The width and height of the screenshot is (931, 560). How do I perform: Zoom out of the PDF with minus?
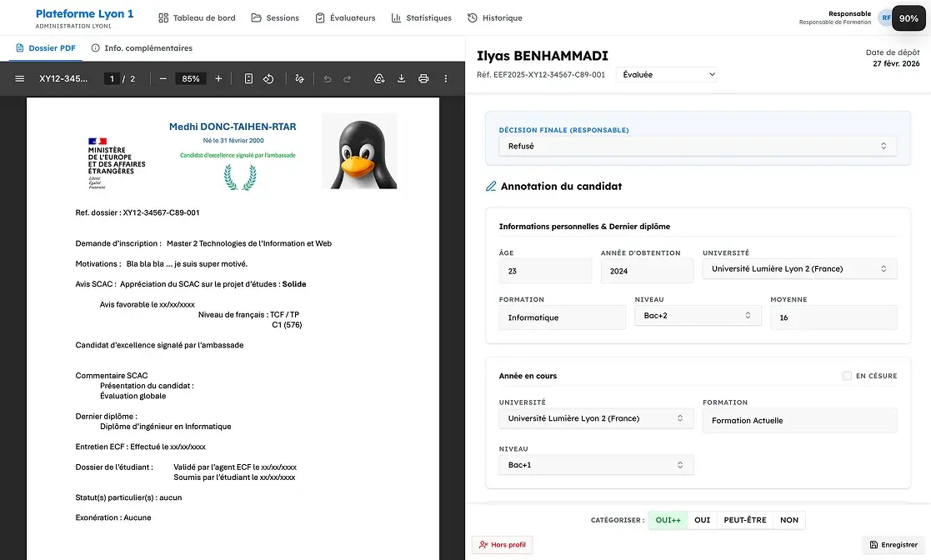(x=163, y=78)
